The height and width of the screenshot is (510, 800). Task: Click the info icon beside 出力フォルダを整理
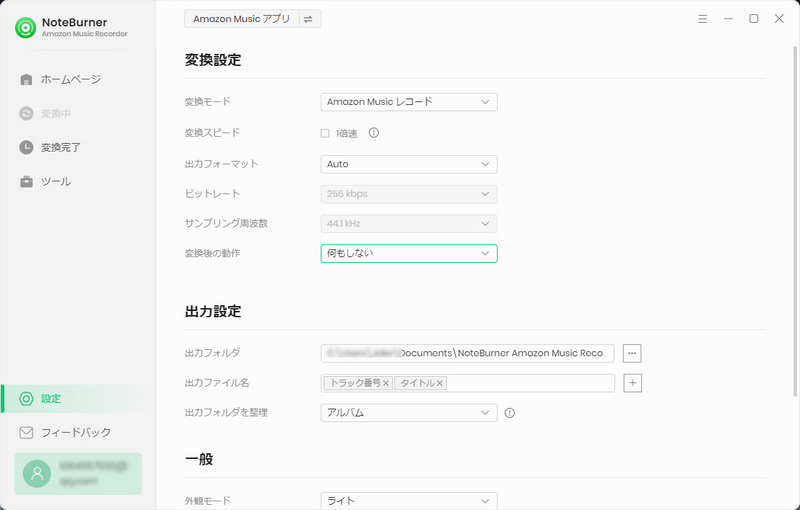tap(509, 413)
